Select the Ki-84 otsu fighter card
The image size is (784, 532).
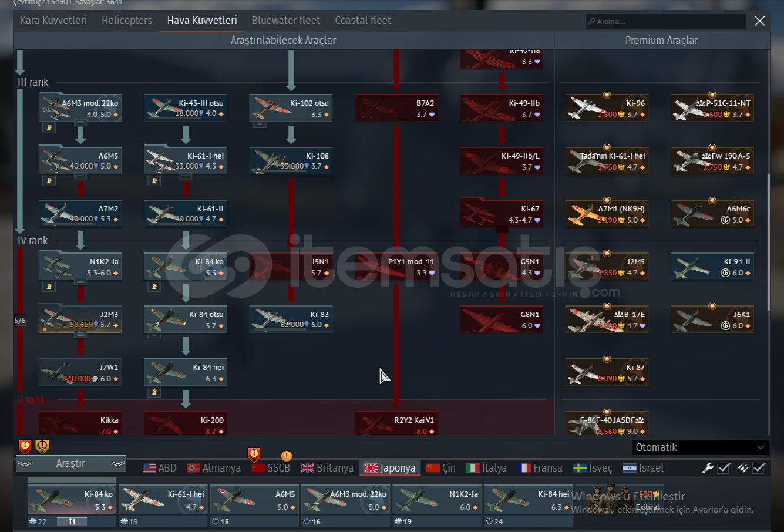coord(186,319)
